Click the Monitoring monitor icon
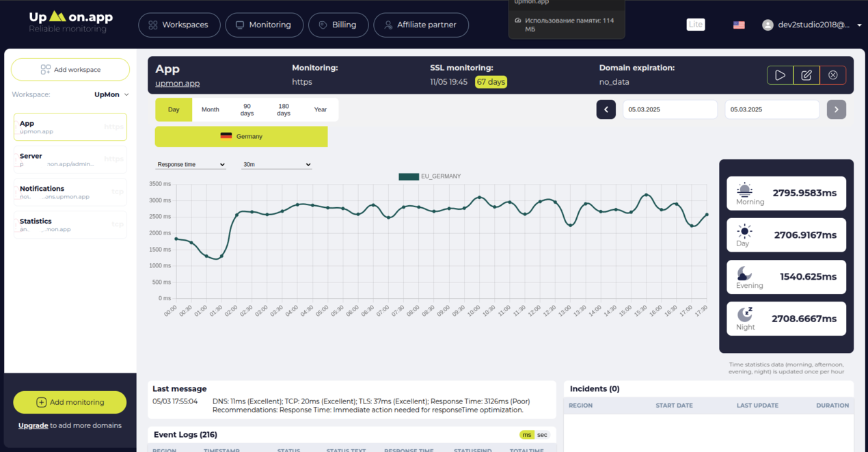The height and width of the screenshot is (452, 868). (240, 25)
